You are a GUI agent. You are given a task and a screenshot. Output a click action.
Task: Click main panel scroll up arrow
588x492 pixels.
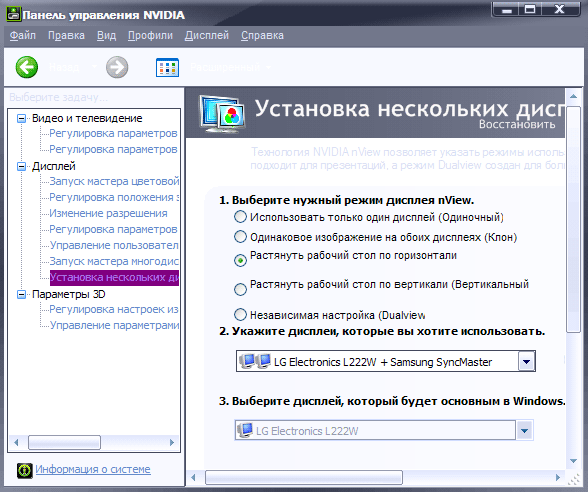coord(573,97)
